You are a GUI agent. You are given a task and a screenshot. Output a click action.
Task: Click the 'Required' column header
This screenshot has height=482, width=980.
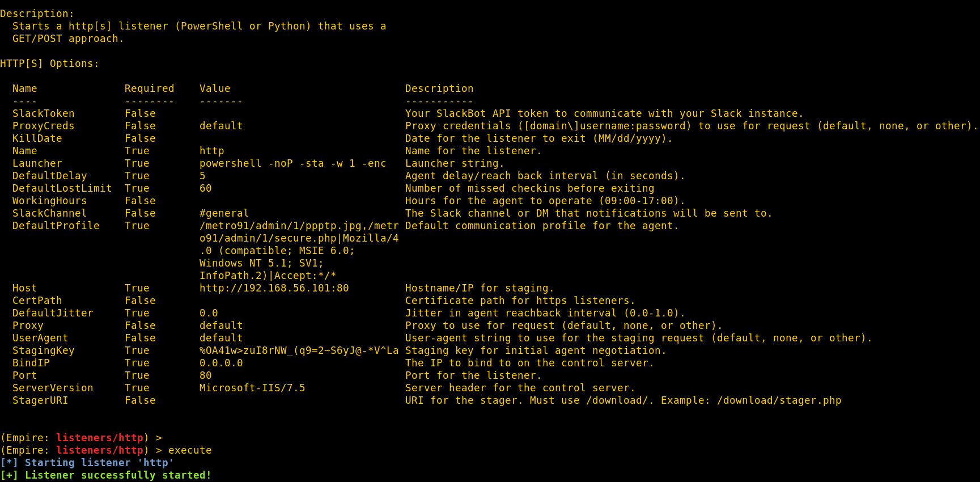(149, 88)
